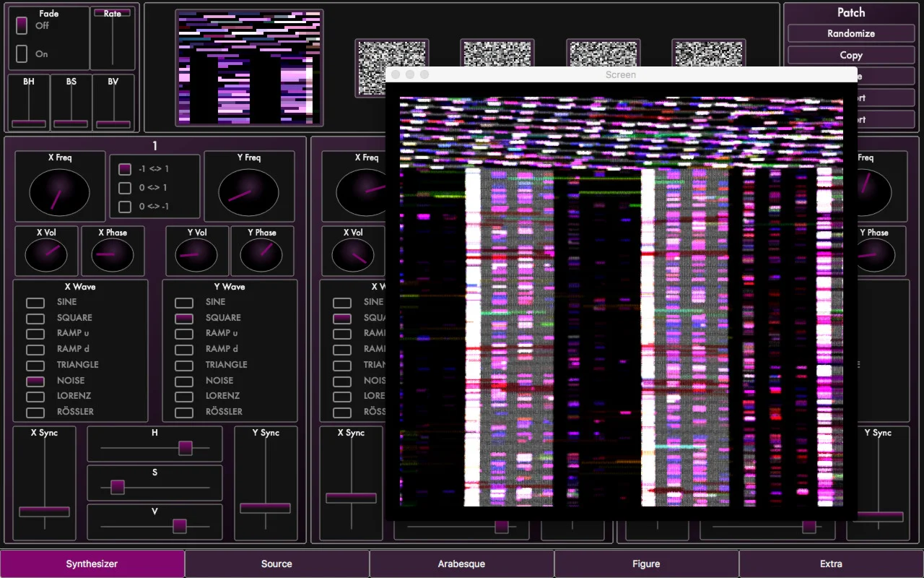Click the Y Phase knob in oscillator 1

click(261, 255)
